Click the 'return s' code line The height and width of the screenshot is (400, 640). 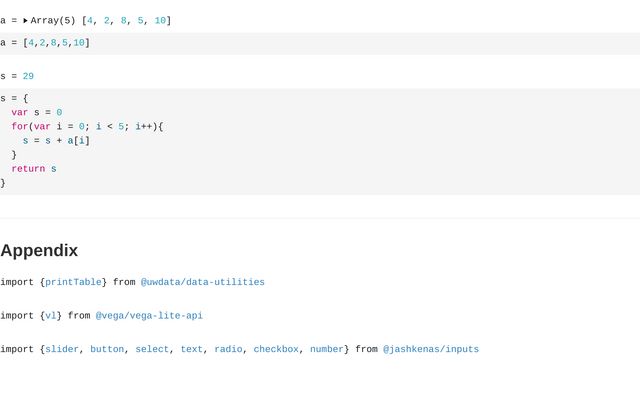(34, 169)
